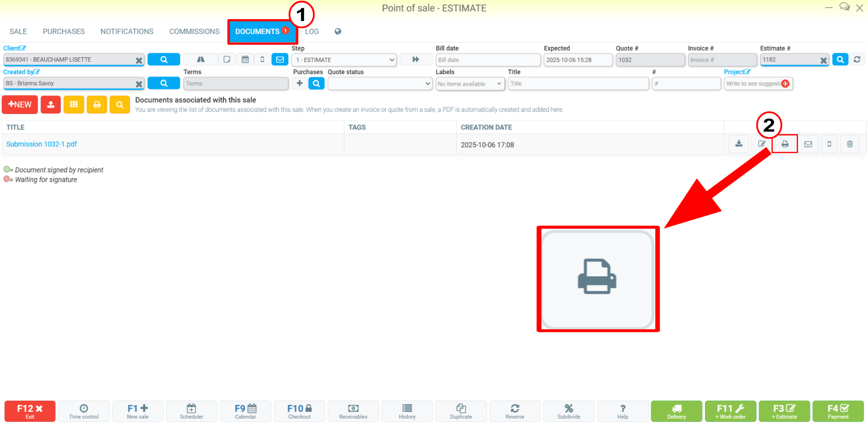Email Submission 1032-1.pdf via envelope icon

point(808,144)
